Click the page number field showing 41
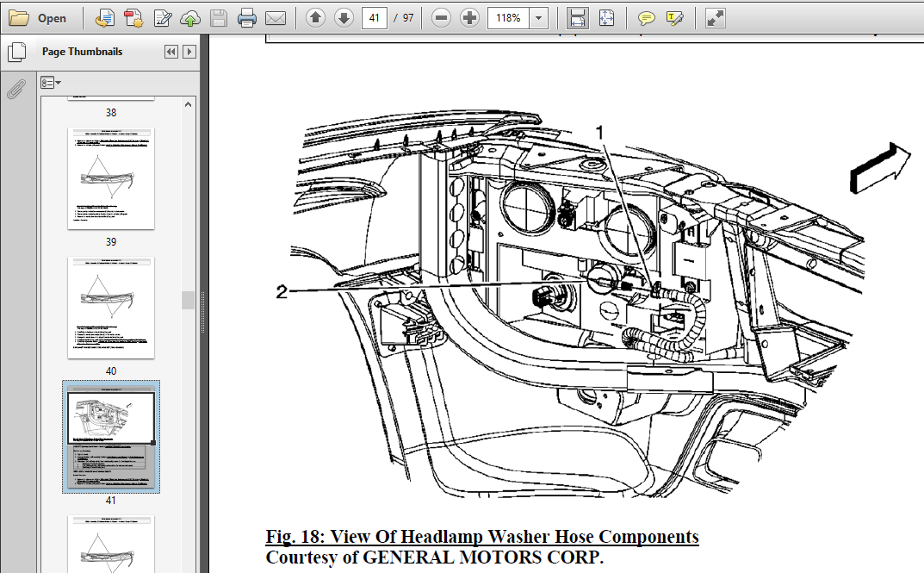 375,18
